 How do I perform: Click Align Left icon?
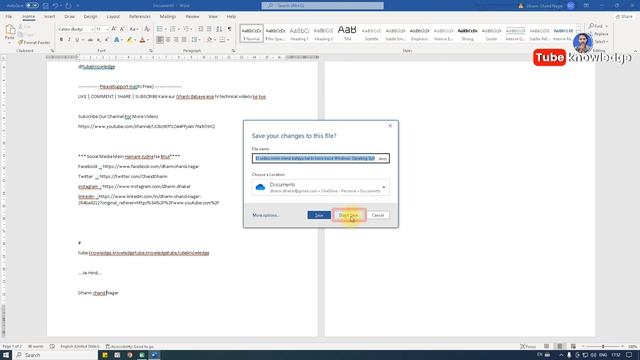point(160,40)
